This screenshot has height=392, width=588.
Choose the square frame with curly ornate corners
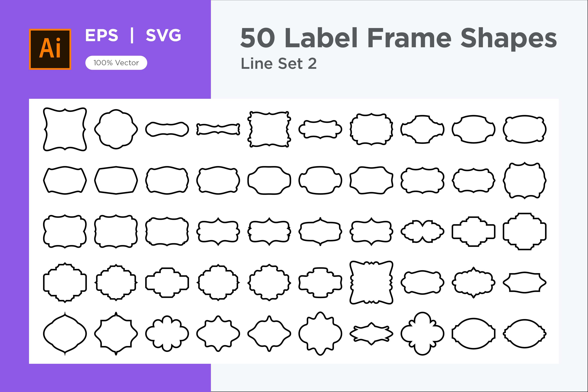click(269, 129)
